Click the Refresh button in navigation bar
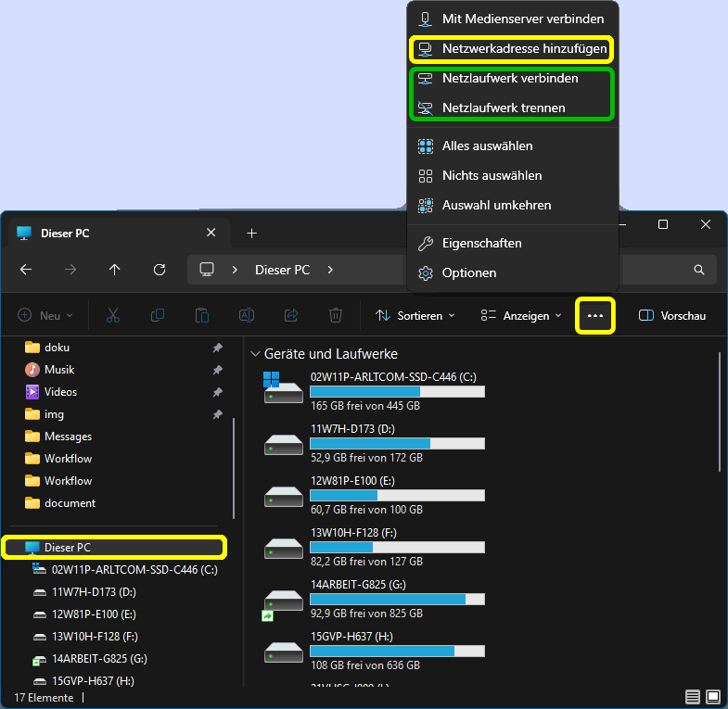The image size is (728, 709). point(160,270)
